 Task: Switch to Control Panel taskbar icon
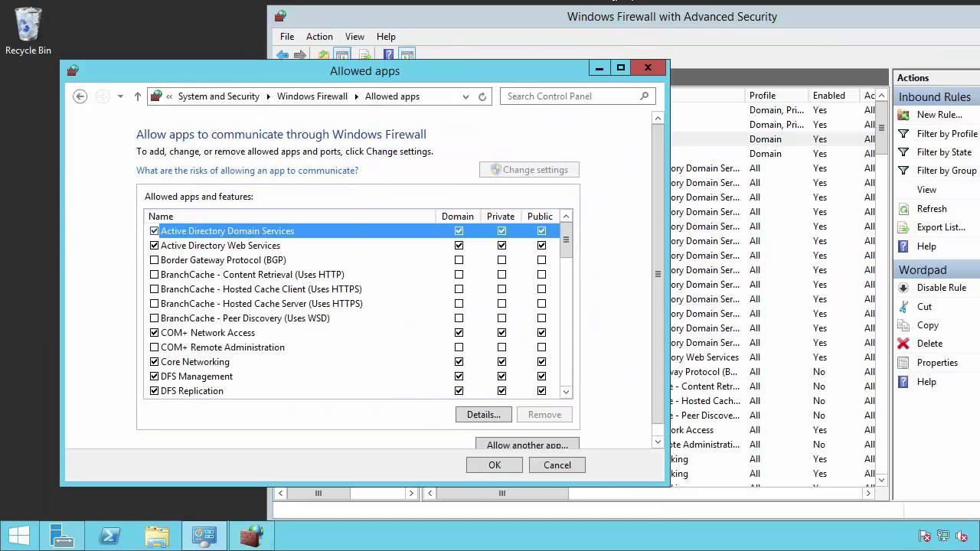pyautogui.click(x=204, y=536)
